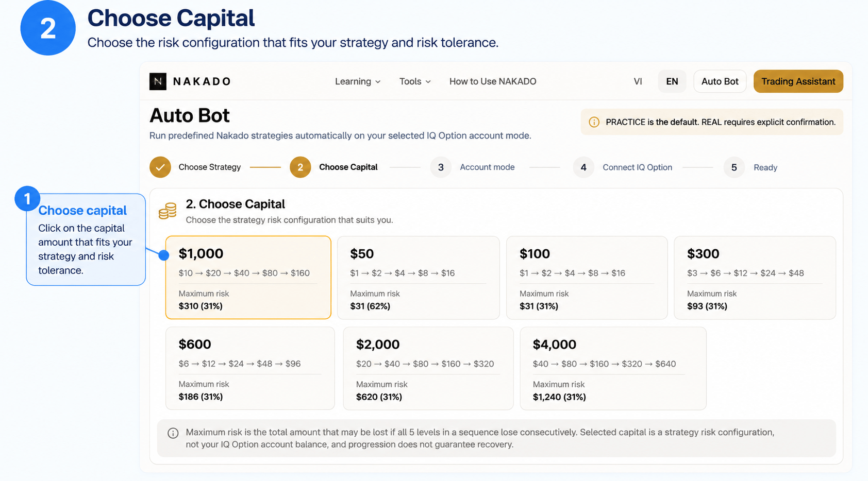
Task: Click the "$93 (31%)" maximum risk value
Action: point(707,306)
